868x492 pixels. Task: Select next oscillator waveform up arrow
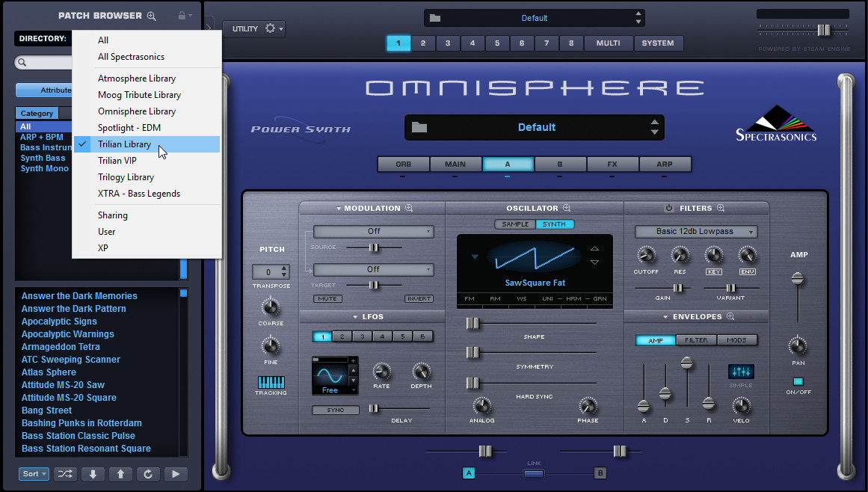pos(594,248)
